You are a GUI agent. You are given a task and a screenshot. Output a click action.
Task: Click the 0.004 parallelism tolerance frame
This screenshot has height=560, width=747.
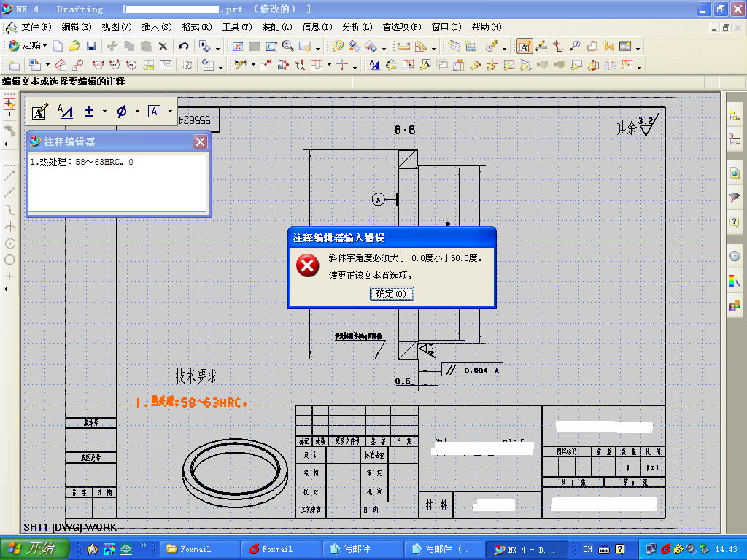[472, 370]
